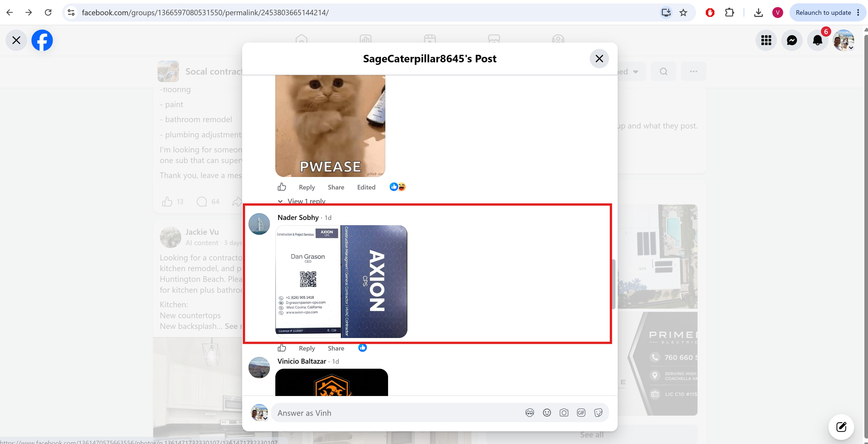Open the sticker picker in the comment box
This screenshot has width=868, height=444.
click(598, 413)
